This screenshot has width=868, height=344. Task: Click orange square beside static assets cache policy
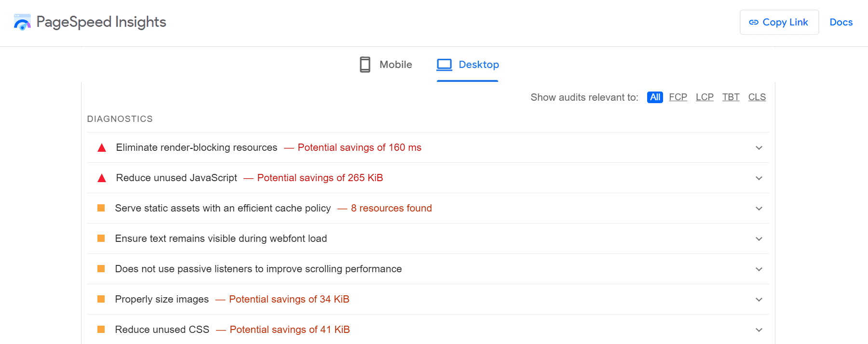pyautogui.click(x=101, y=208)
